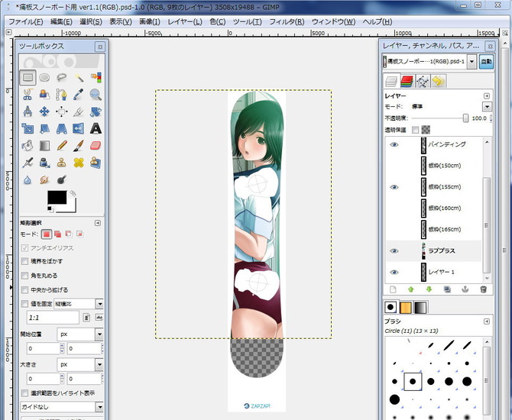Select the Zoom magnifier tool

click(x=96, y=95)
